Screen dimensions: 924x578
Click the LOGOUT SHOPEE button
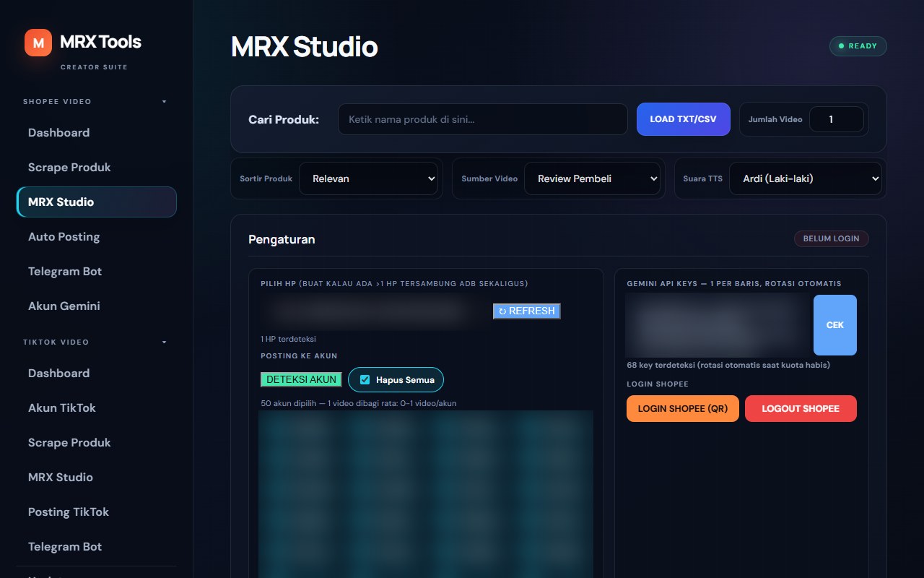(x=801, y=409)
